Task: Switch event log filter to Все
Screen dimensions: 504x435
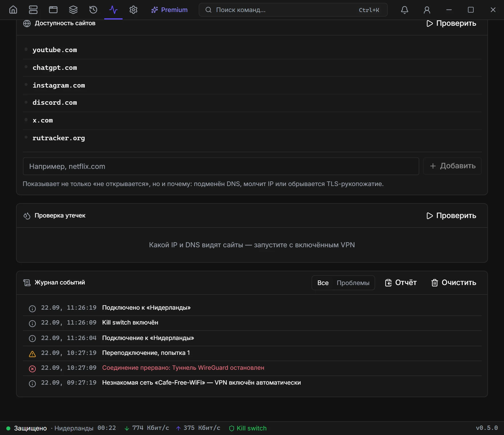Action: pyautogui.click(x=323, y=283)
